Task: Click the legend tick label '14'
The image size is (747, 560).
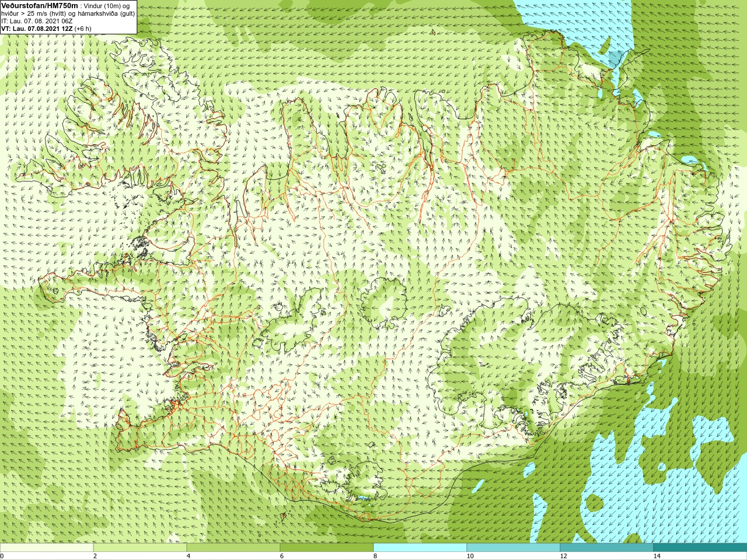Action: coord(657,556)
